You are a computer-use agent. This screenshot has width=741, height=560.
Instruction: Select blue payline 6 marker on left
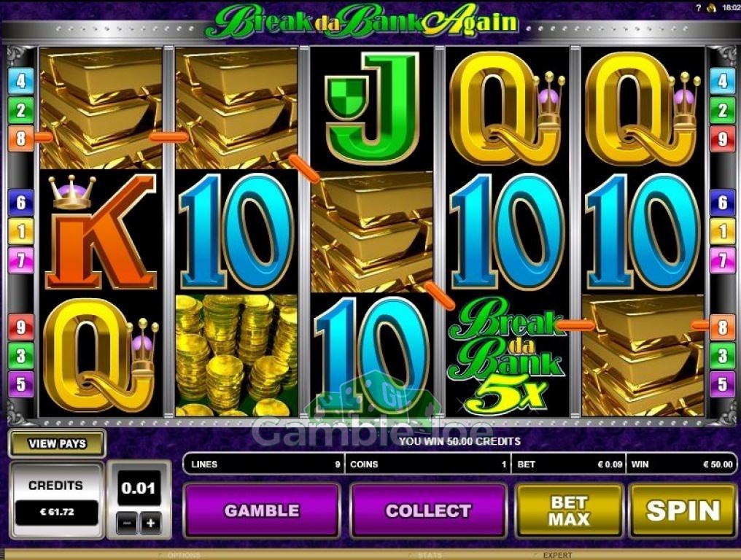(21, 202)
